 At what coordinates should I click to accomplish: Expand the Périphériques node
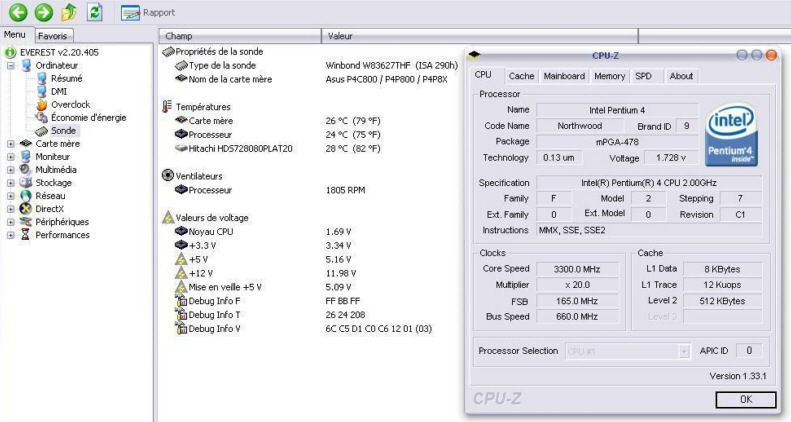coord(11,222)
